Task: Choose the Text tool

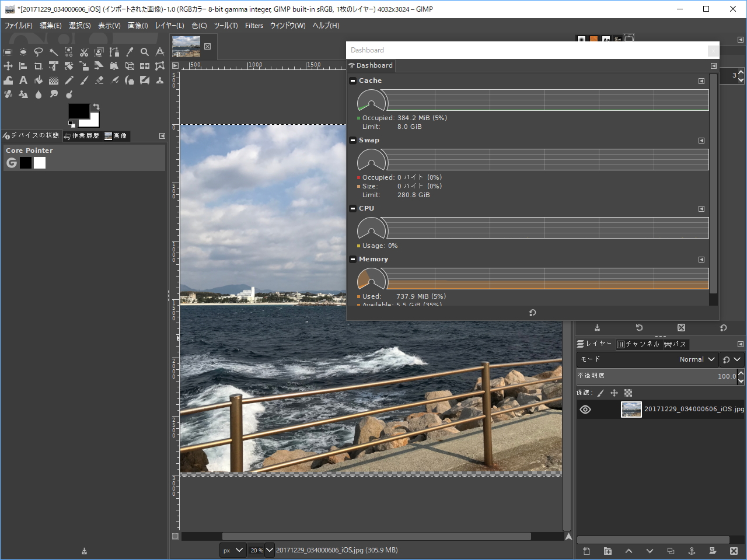Action: pyautogui.click(x=23, y=80)
